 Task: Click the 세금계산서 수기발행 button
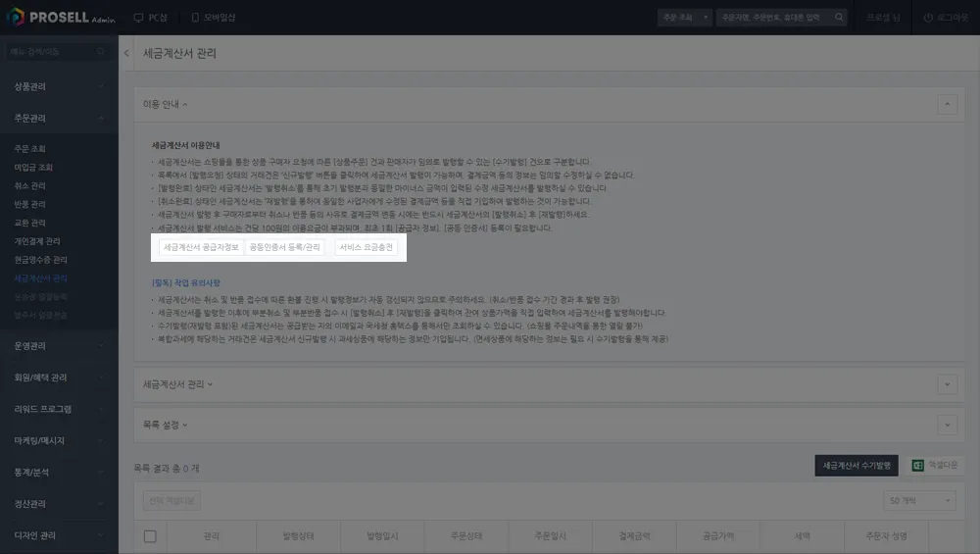857,465
